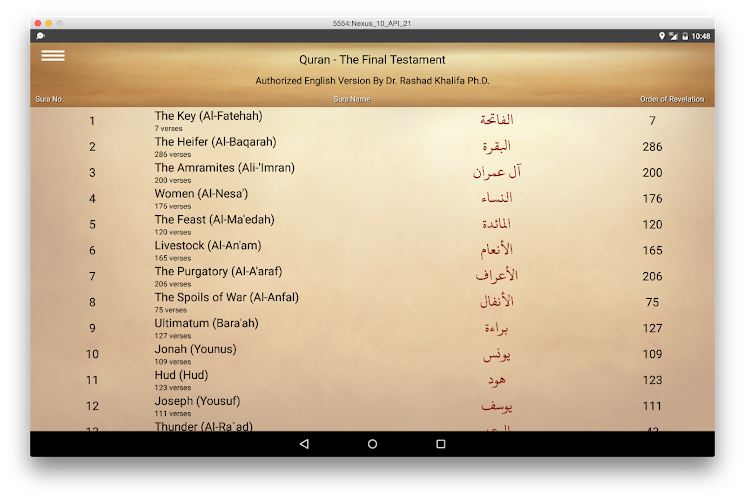Click the revelation value 109
This screenshot has height=500, width=745.
pos(652,354)
